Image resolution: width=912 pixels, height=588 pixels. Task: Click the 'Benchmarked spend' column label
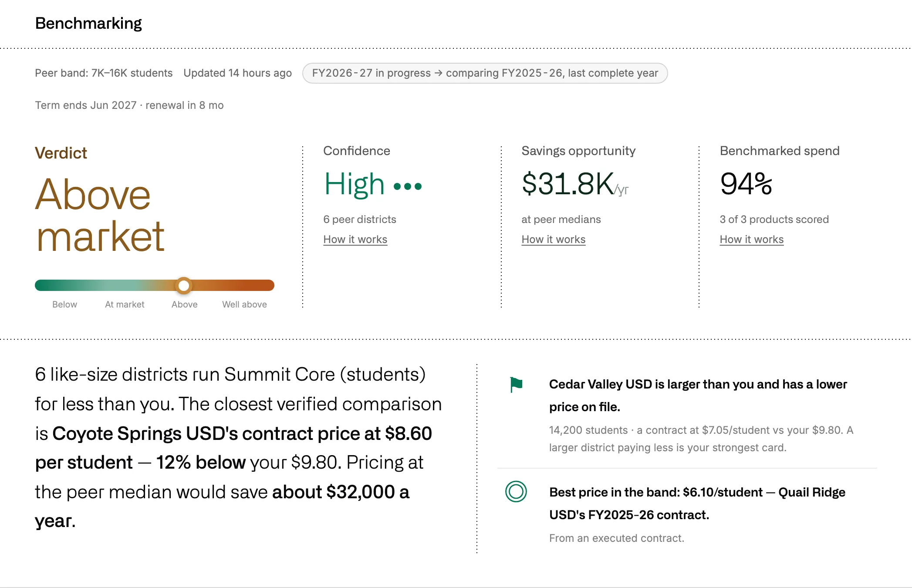pos(780,151)
